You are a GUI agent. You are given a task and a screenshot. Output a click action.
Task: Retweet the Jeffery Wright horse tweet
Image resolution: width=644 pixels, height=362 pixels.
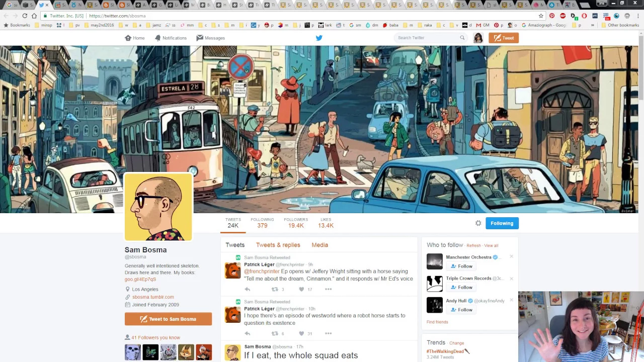pyautogui.click(x=275, y=289)
